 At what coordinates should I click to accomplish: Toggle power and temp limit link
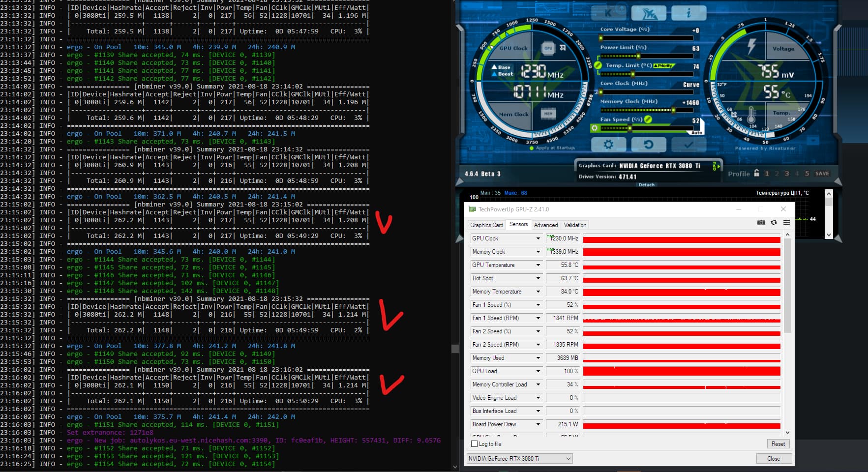[x=598, y=65]
